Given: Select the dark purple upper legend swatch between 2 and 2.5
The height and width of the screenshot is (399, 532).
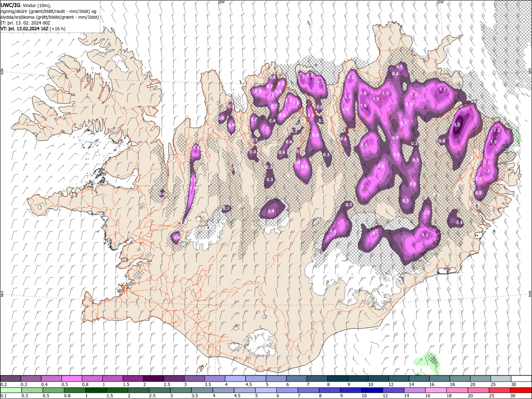Looking at the screenshot, I should pos(154,378).
